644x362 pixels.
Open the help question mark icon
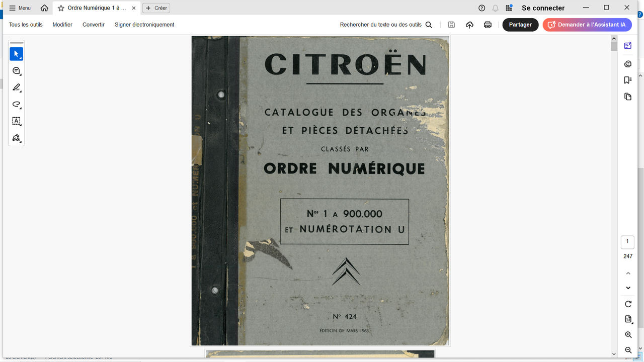[482, 8]
